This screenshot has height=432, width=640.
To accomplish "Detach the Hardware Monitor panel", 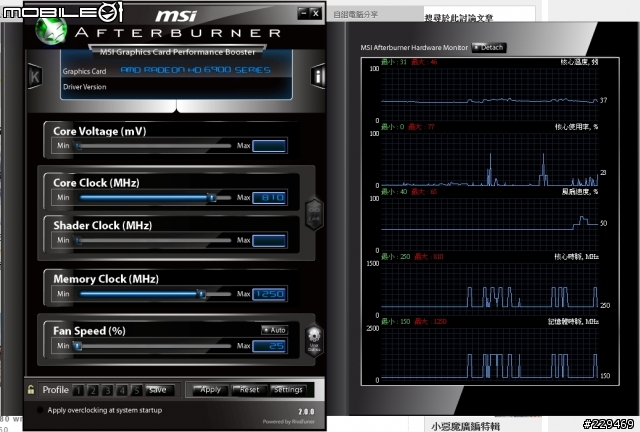I will (x=489, y=47).
